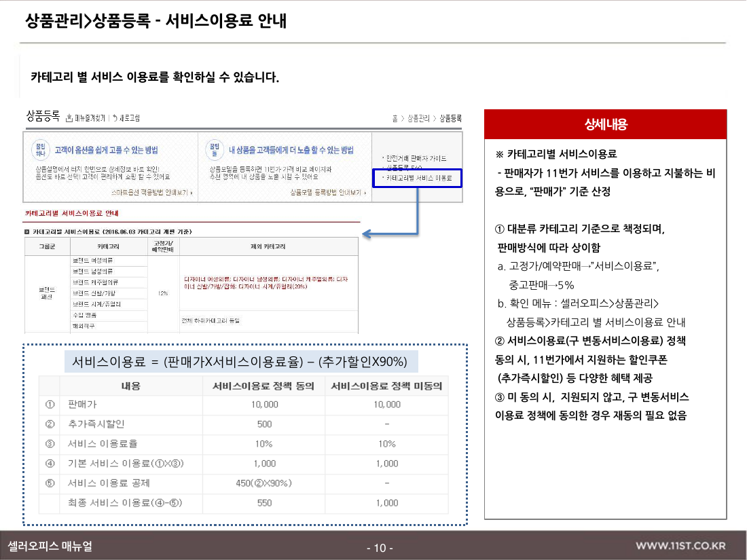Click the red designer categories exclusion text

[266, 283]
